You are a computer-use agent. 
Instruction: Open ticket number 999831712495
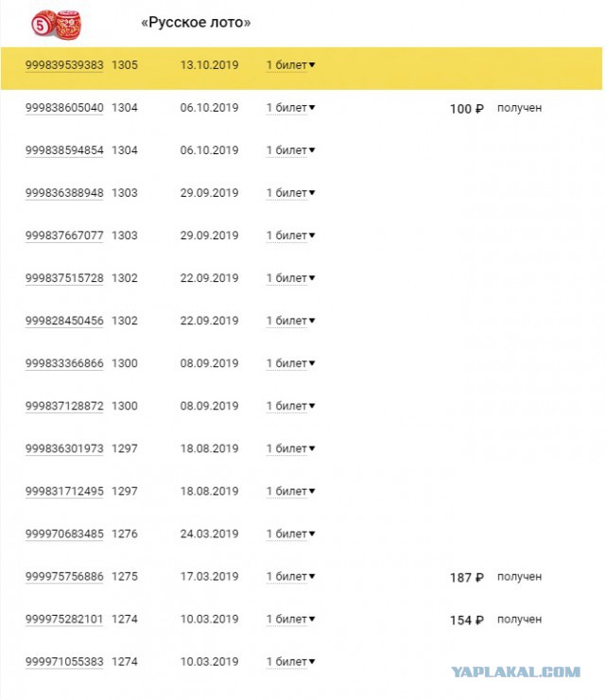64,491
